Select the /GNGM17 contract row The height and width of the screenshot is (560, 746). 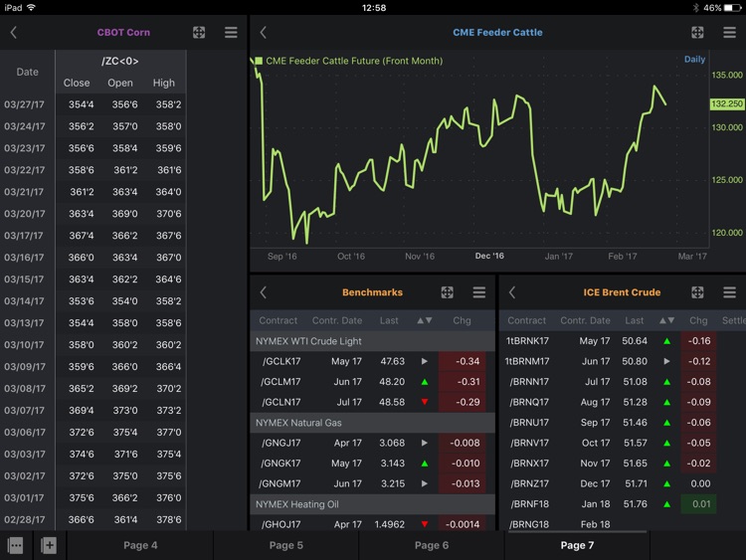point(373,483)
